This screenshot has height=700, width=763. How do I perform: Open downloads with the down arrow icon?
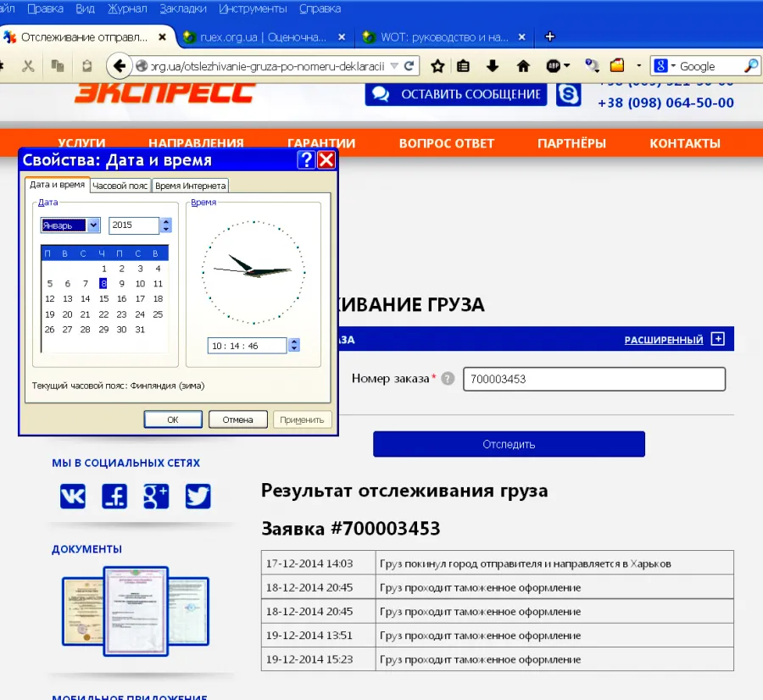tap(493, 65)
